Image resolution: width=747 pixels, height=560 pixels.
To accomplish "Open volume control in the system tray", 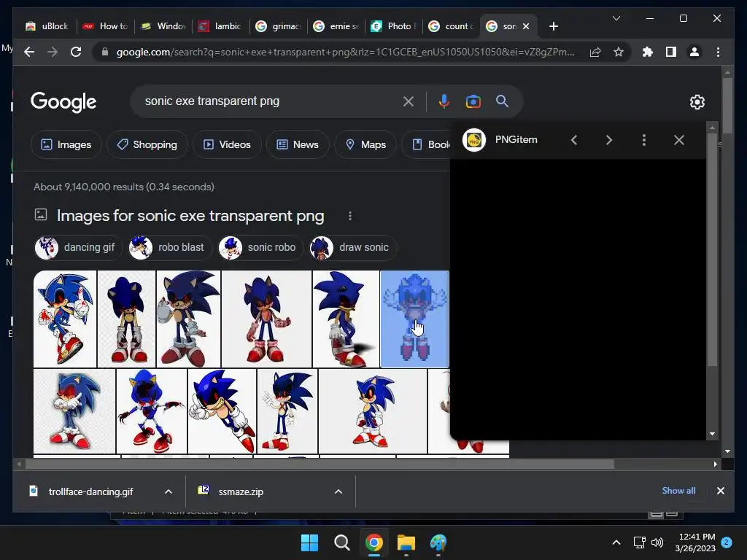I will (657, 542).
